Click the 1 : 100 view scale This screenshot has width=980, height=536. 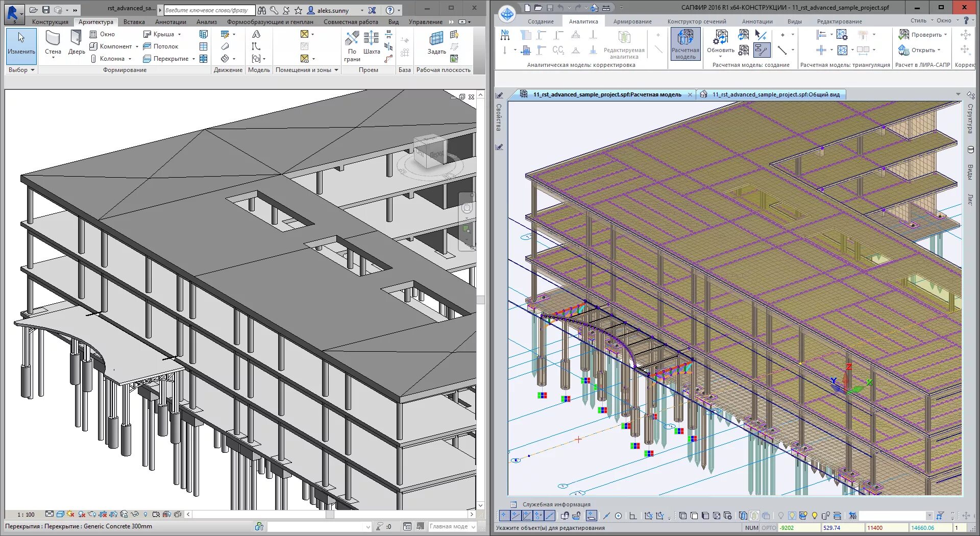[26, 515]
